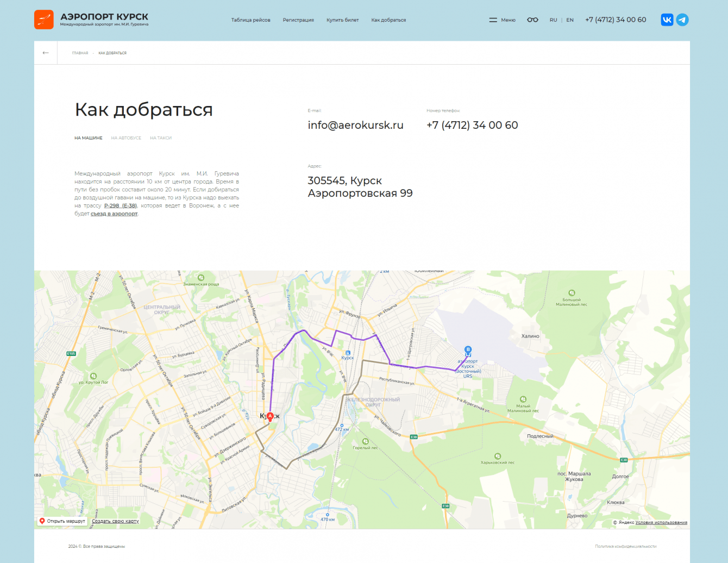Click the Горелый лес forest icon
This screenshot has width=728, height=563.
(365, 441)
